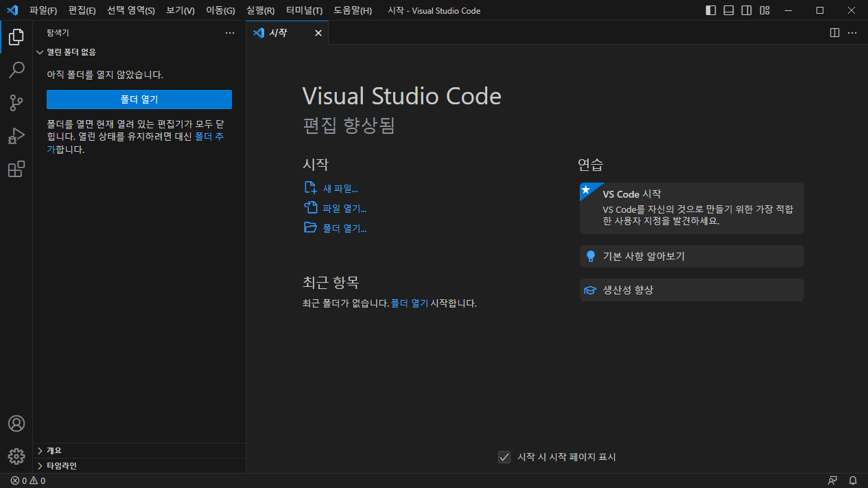Click the 새 파일... link

(x=340, y=189)
